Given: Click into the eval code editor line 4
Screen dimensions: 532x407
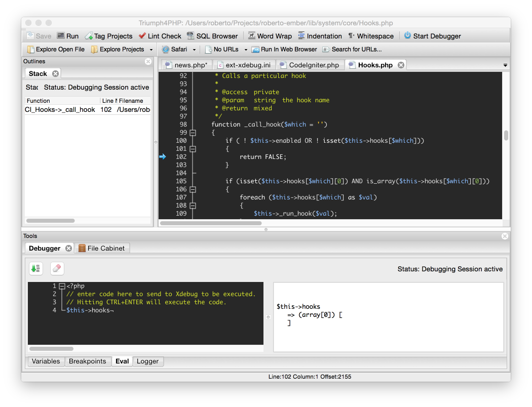Looking at the screenshot, I should coord(90,310).
